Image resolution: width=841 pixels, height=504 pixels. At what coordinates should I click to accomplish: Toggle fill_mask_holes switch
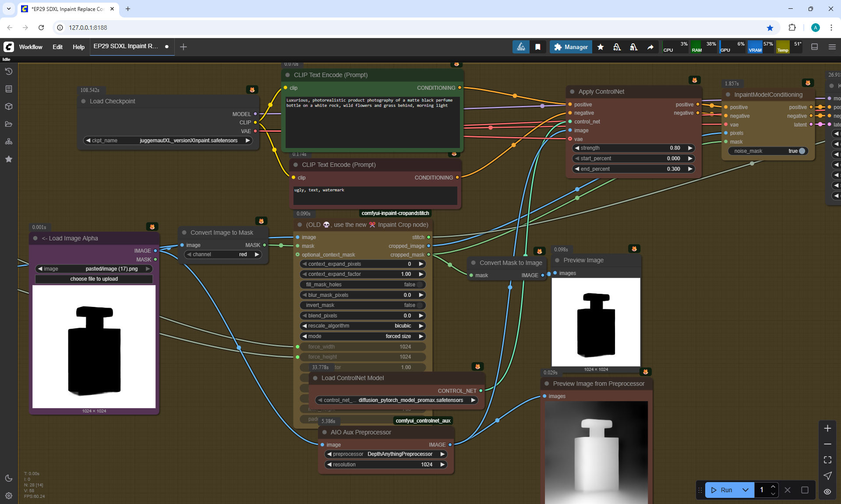pos(420,285)
